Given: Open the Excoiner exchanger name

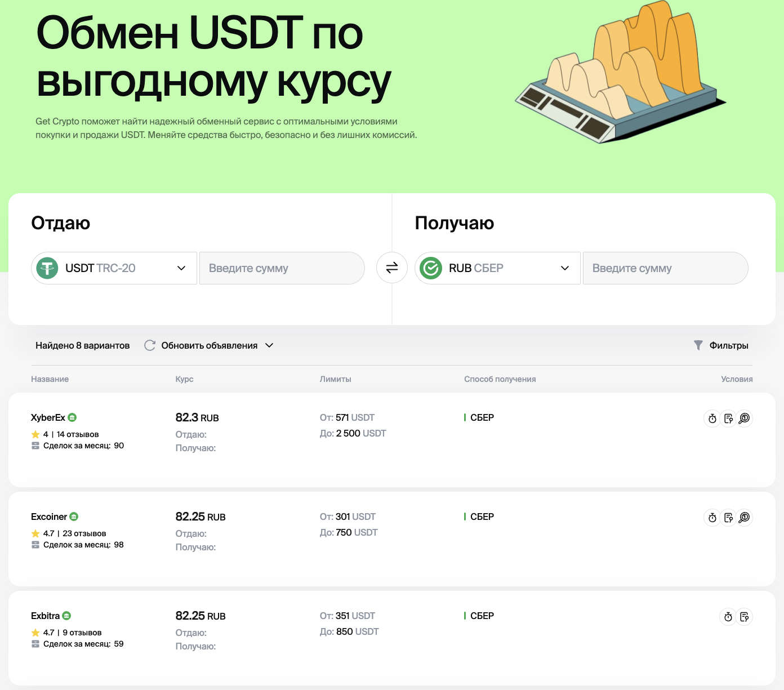Looking at the screenshot, I should click(x=49, y=517).
